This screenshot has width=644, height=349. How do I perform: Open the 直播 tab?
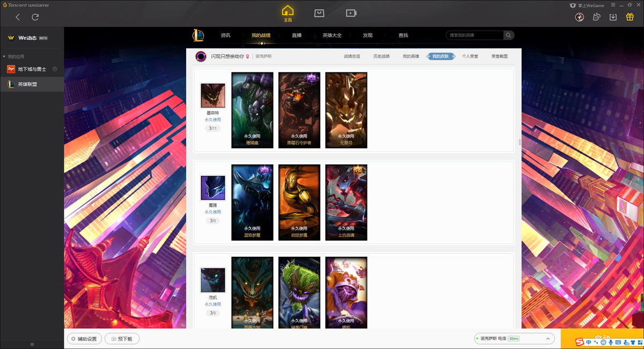[297, 35]
